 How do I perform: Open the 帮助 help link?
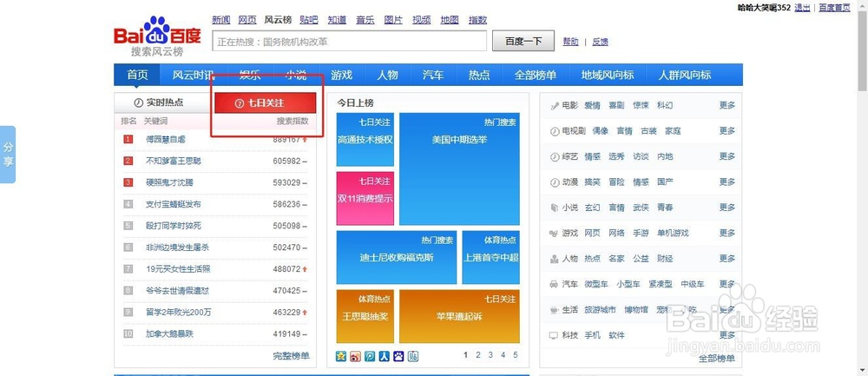point(571,42)
